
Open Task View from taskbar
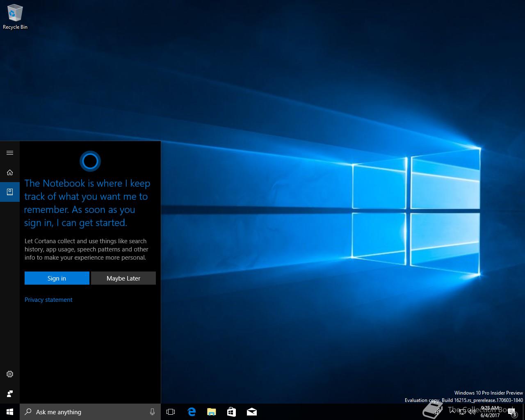click(171, 412)
